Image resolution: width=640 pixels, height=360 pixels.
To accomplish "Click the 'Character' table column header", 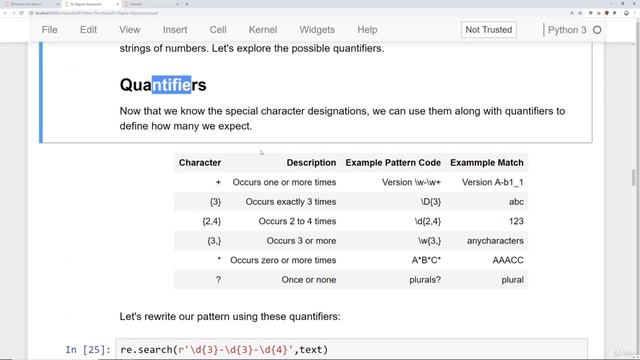I will pos(200,162).
